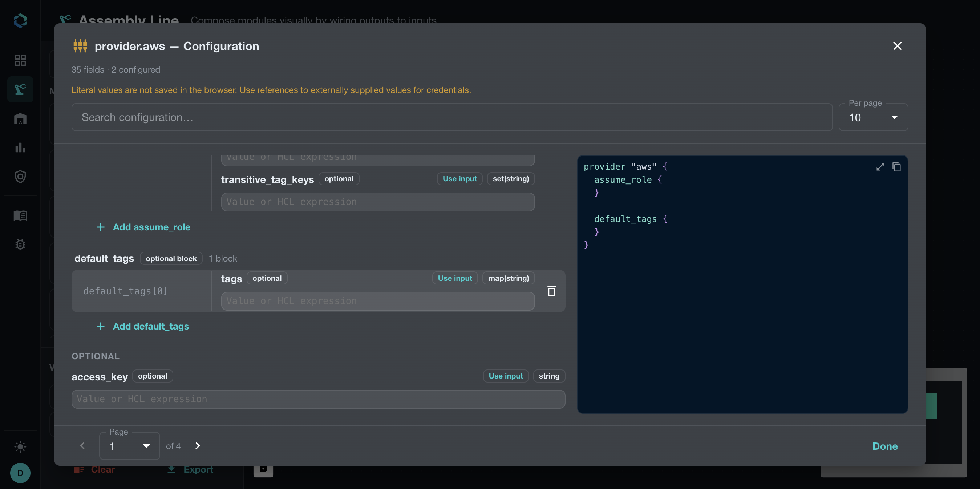Use input for tags field

click(455, 278)
